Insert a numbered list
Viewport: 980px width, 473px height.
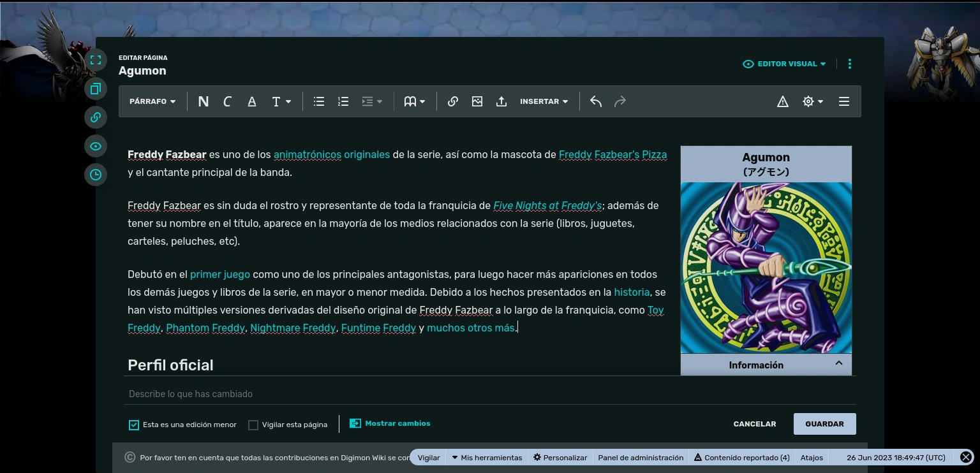pyautogui.click(x=343, y=101)
